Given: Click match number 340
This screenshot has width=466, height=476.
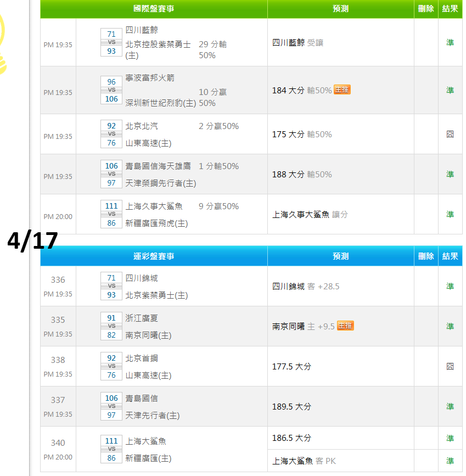Looking at the screenshot, I should coord(58,443).
